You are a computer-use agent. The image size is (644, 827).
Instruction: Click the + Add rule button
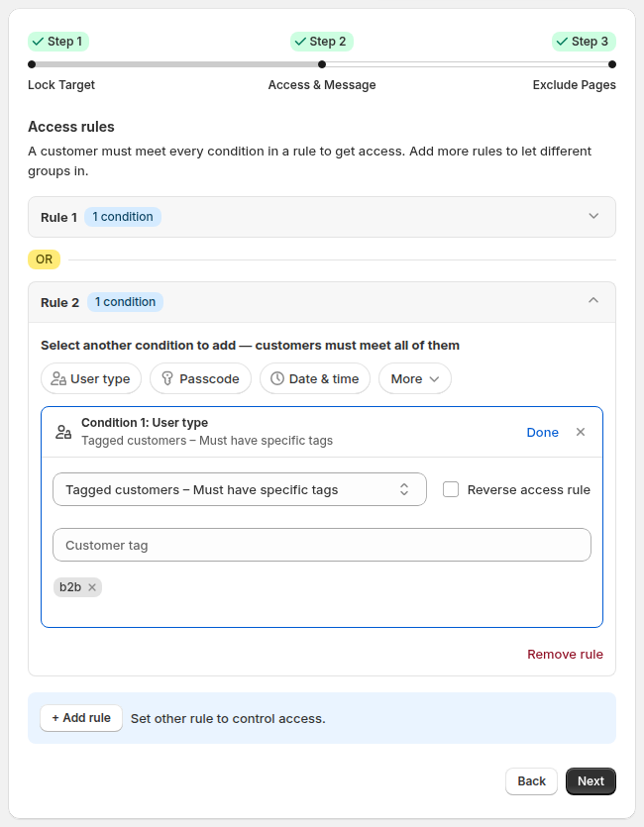pos(81,718)
